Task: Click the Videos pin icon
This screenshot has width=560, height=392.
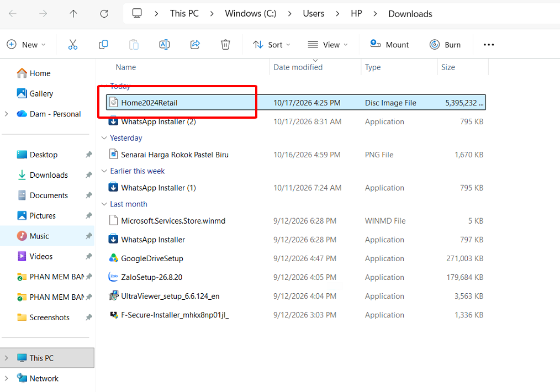Action: coord(88,256)
